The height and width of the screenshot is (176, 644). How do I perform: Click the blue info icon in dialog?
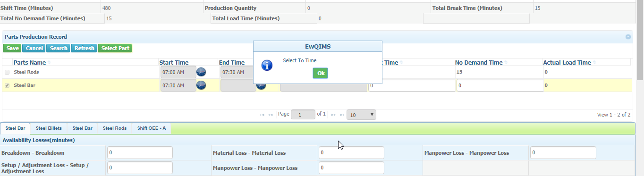[x=267, y=65]
